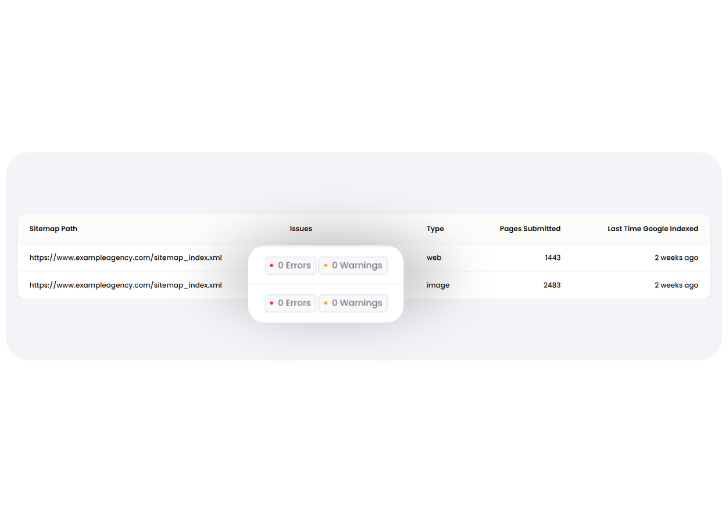Click the Last Time Google Indexed header
Image resolution: width=728 pixels, height=519 pixels.
click(652, 229)
